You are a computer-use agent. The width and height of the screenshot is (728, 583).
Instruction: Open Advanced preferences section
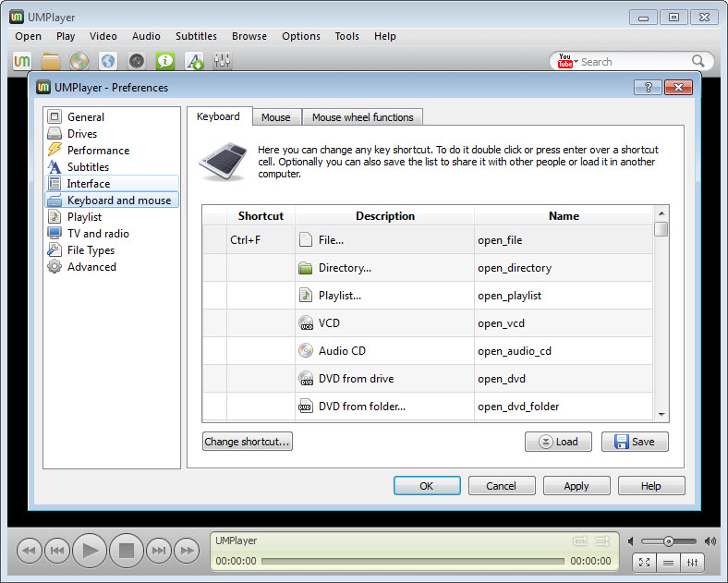(x=91, y=267)
